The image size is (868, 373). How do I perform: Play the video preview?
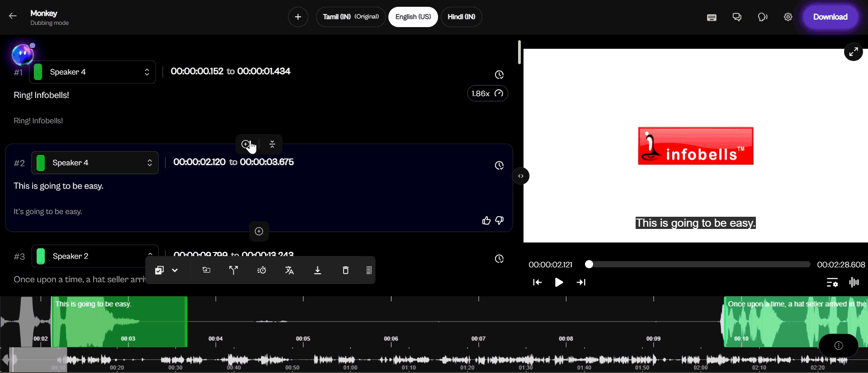[559, 282]
